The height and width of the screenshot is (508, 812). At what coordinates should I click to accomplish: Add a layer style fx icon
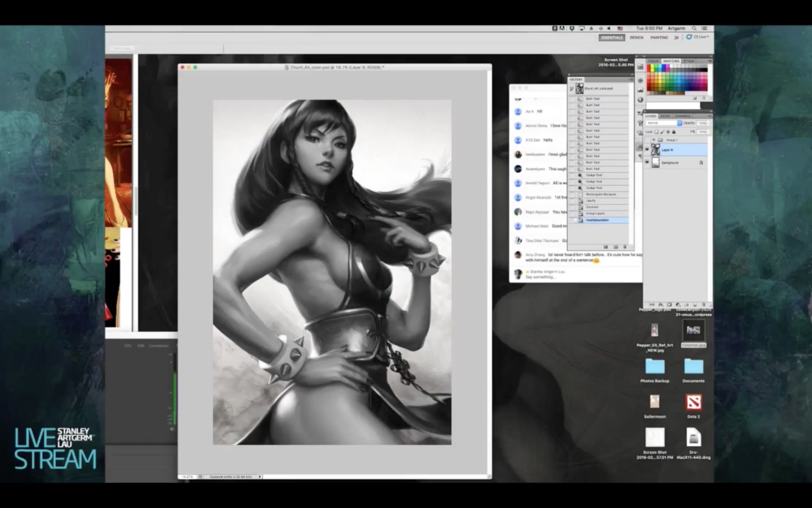661,304
